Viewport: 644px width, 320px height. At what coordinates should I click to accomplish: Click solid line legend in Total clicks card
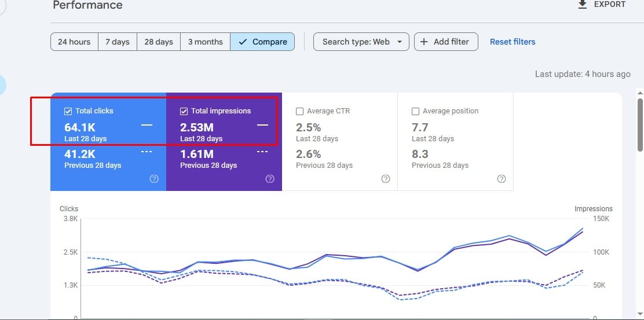pos(147,125)
